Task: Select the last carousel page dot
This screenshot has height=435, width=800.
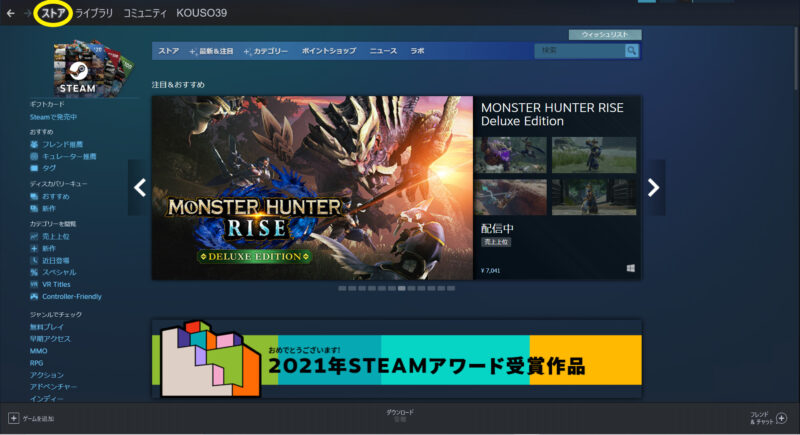Action: pos(451,289)
